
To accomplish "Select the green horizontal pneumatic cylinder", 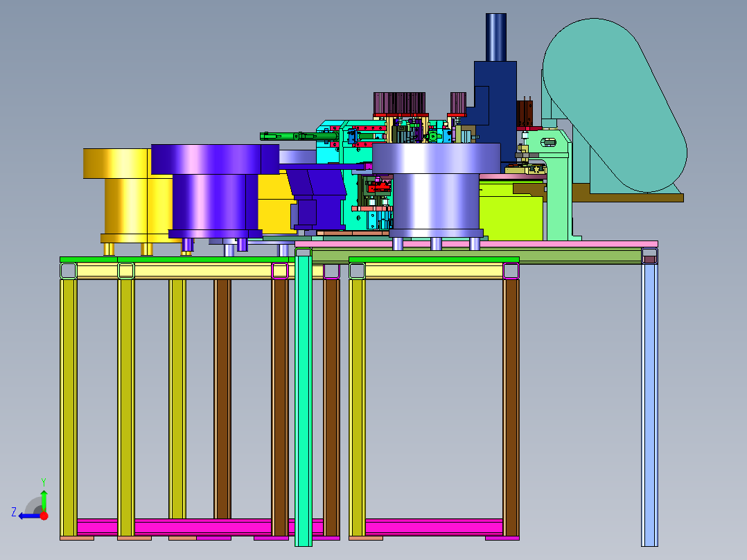I will [299, 137].
